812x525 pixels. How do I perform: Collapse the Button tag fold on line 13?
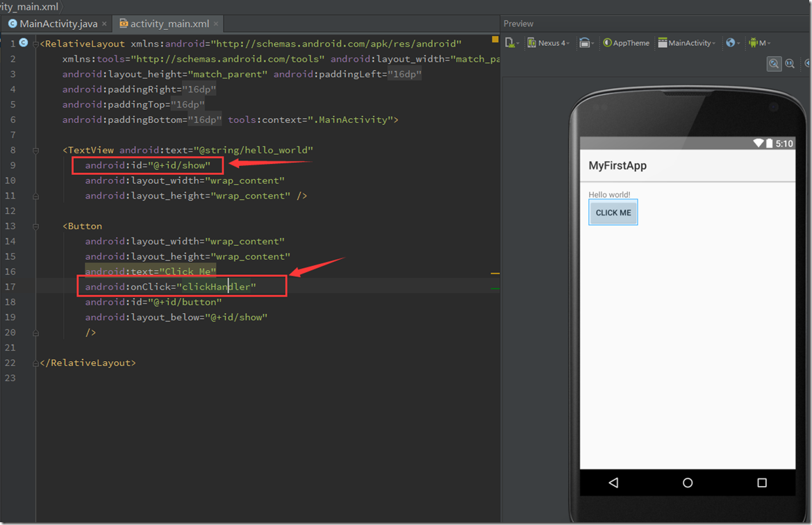(x=36, y=226)
